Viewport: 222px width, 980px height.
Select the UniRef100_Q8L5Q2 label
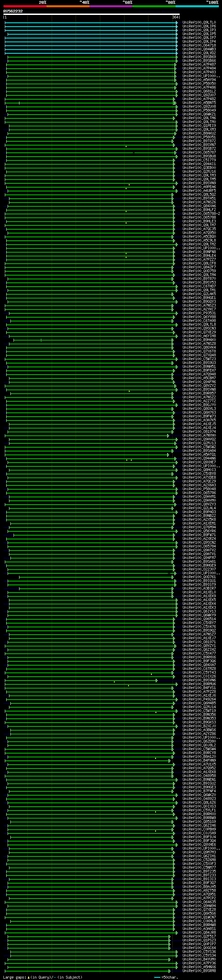tap(199, 194)
